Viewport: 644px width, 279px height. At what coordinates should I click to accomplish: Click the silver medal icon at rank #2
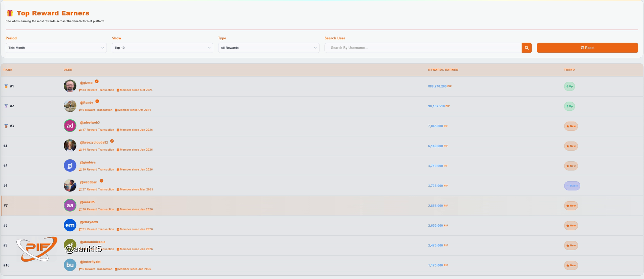click(x=6, y=106)
